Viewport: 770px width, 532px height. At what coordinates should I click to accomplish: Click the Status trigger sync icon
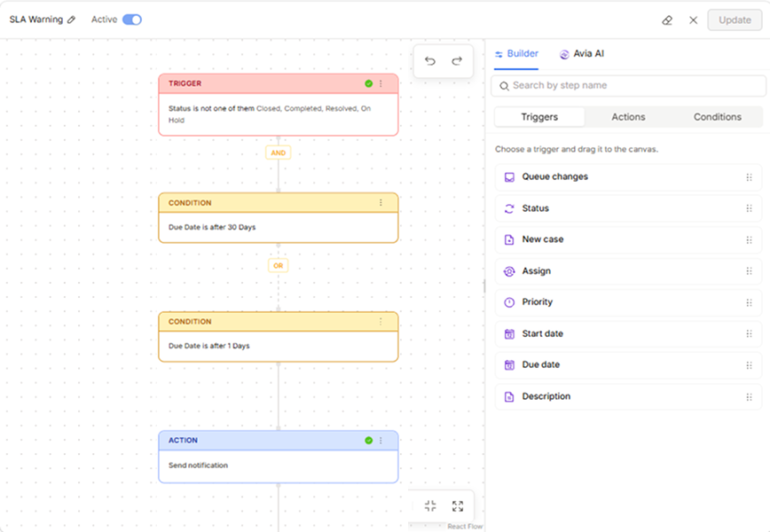[509, 208]
